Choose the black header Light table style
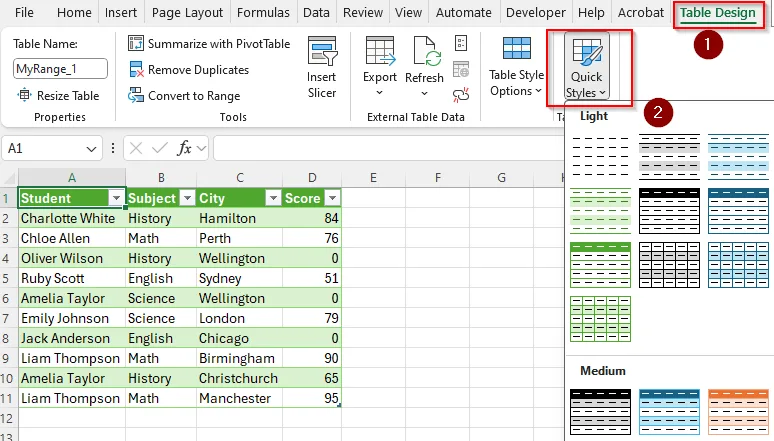Screen dimensions: 774x441 (669, 211)
